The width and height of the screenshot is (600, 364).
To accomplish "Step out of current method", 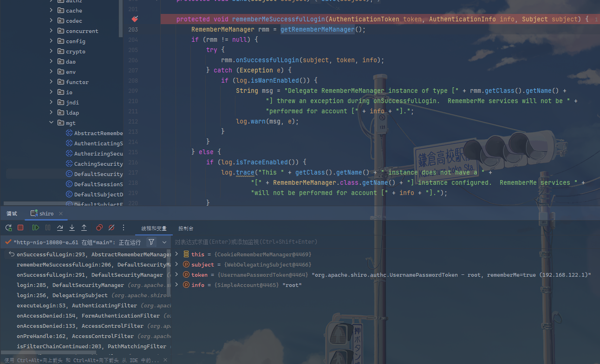I will pos(84,227).
